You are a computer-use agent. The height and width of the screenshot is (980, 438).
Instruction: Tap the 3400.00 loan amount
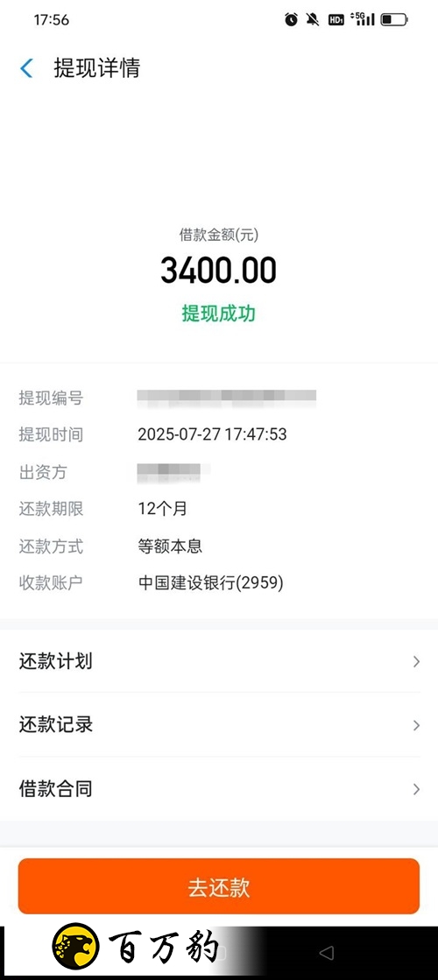tap(219, 271)
